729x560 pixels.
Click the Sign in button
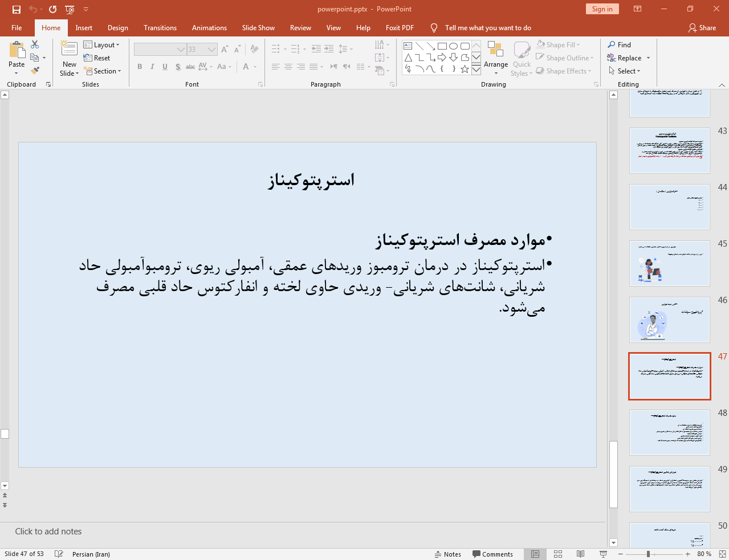click(602, 9)
